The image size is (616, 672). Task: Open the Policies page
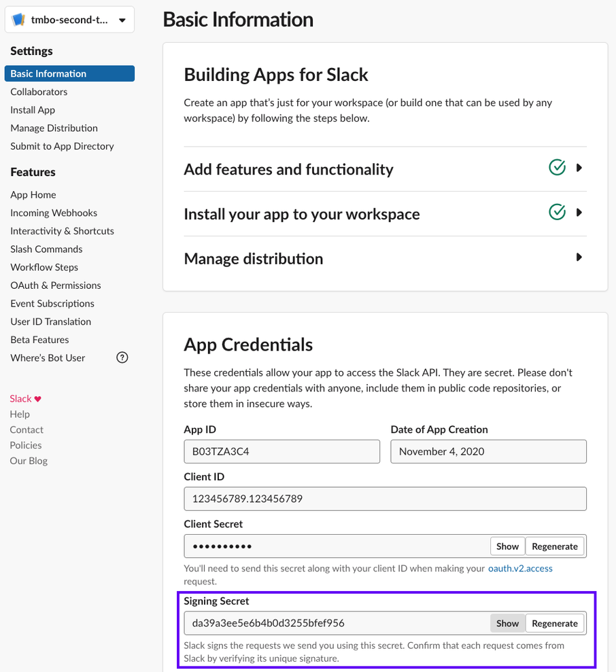coord(25,445)
